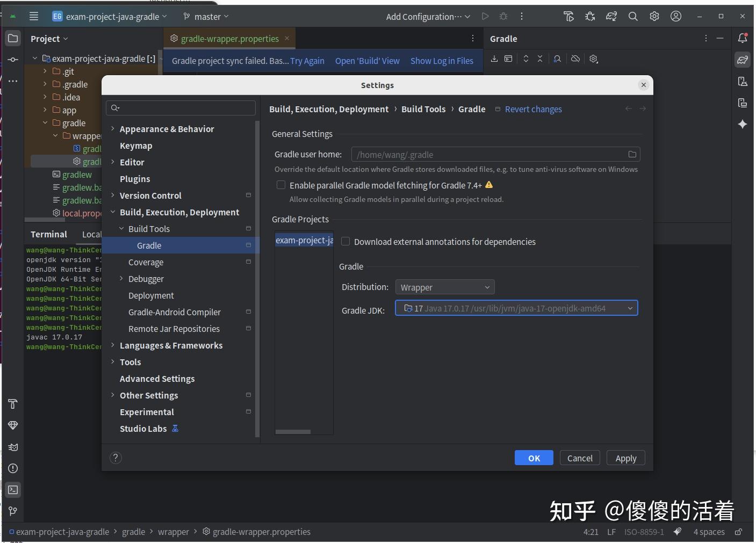The image size is (756, 543).
Task: Open the Commit tool window icon
Action: pos(13,60)
